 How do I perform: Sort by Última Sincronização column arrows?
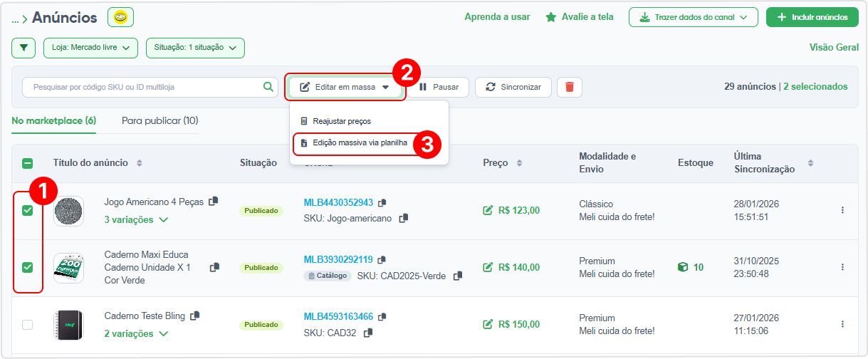pos(810,164)
